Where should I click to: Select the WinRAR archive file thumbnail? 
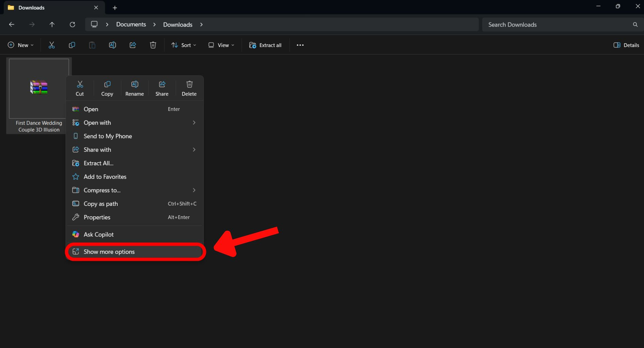pos(39,87)
